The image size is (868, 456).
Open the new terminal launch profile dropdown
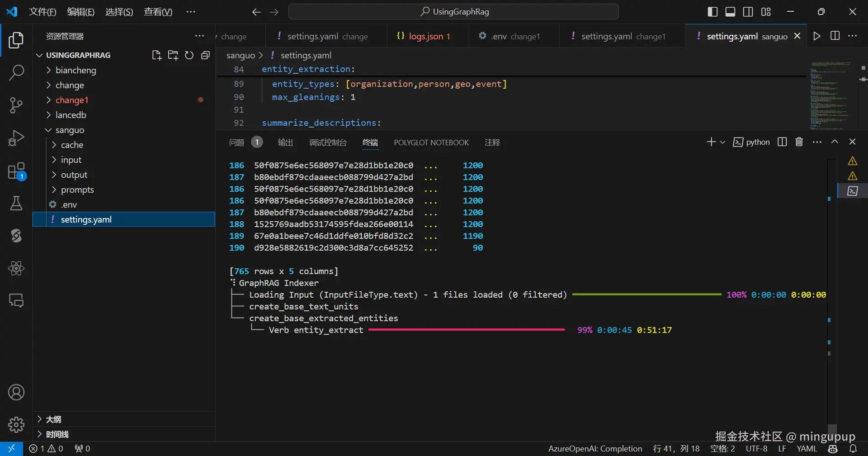722,142
